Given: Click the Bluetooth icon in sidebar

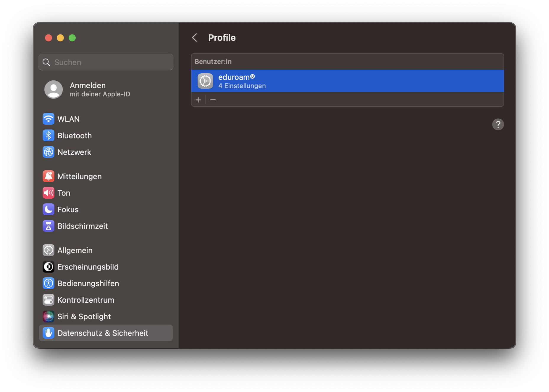Looking at the screenshot, I should (49, 136).
